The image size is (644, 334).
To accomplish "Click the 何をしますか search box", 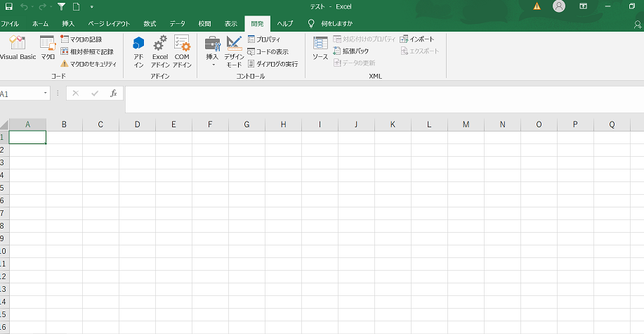I will (x=337, y=23).
